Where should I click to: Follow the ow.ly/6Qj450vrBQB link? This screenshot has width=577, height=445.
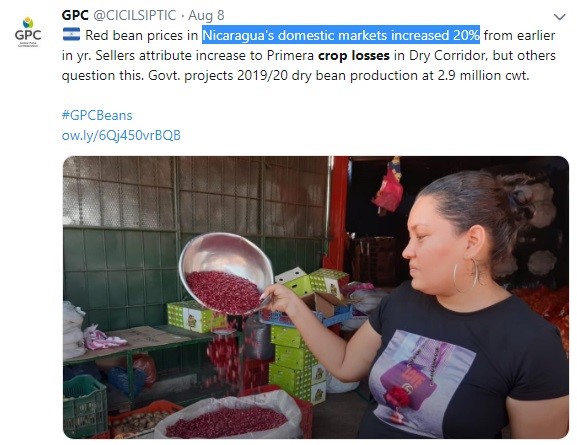pos(121,135)
